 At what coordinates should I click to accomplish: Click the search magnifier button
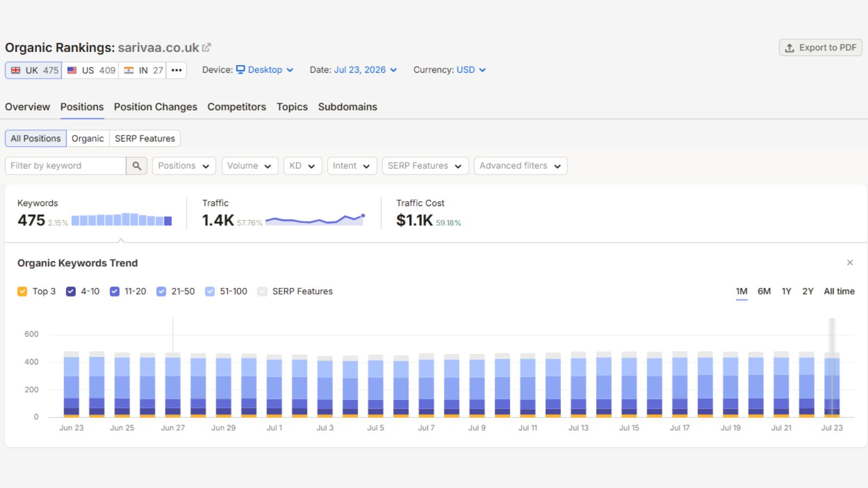click(x=137, y=166)
